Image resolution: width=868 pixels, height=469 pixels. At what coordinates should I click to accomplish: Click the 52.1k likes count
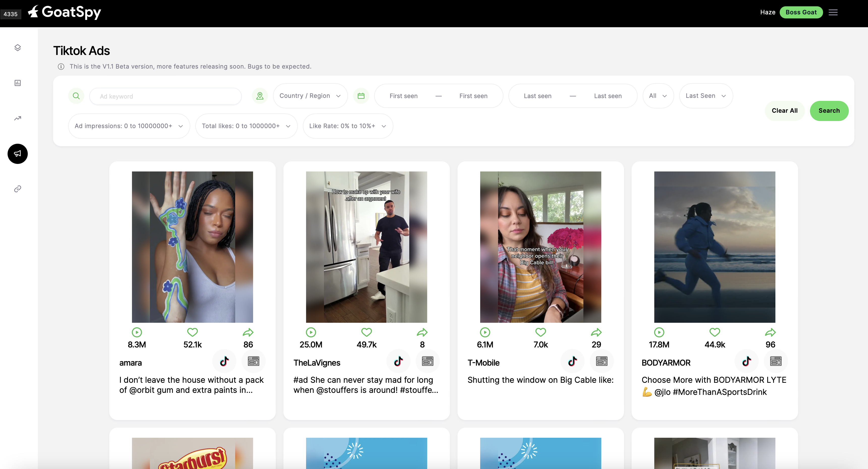[193, 345]
